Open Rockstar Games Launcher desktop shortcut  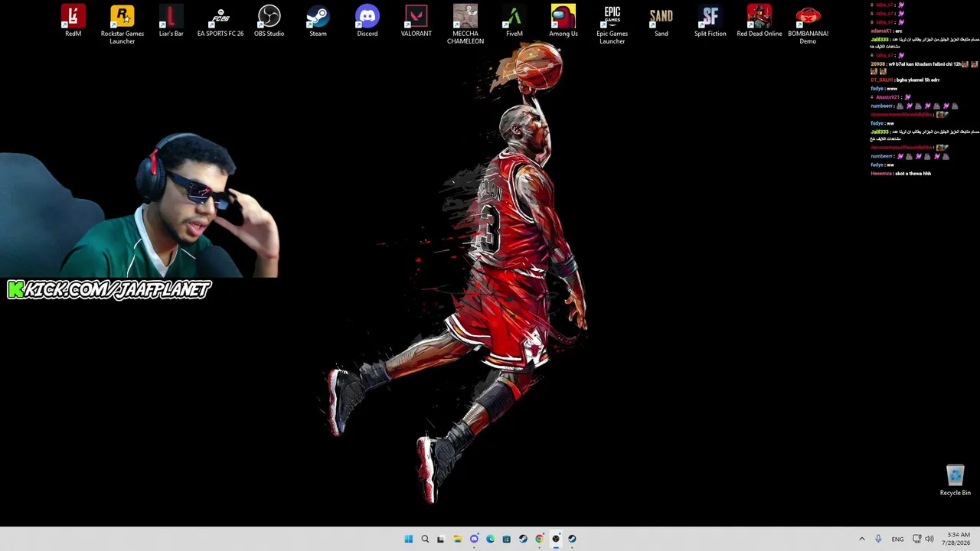[122, 24]
